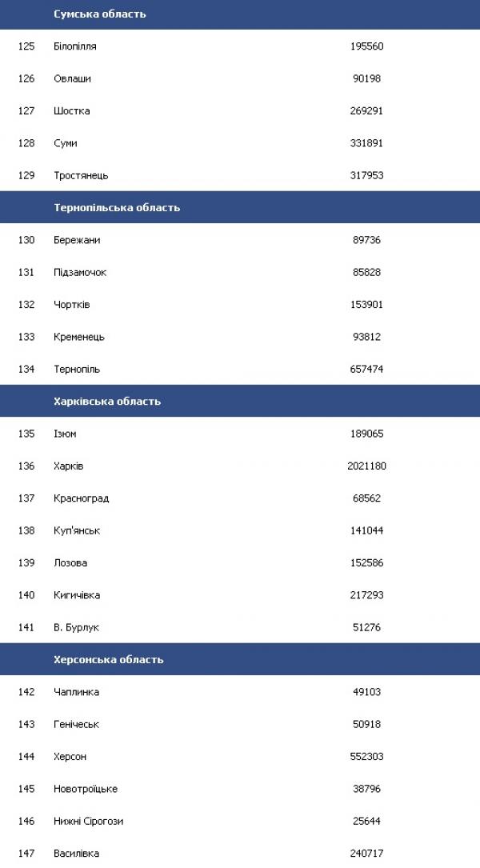Image resolution: width=480 pixels, height=868 pixels.
Task: Click the Красноград city name
Action: pyautogui.click(x=82, y=498)
